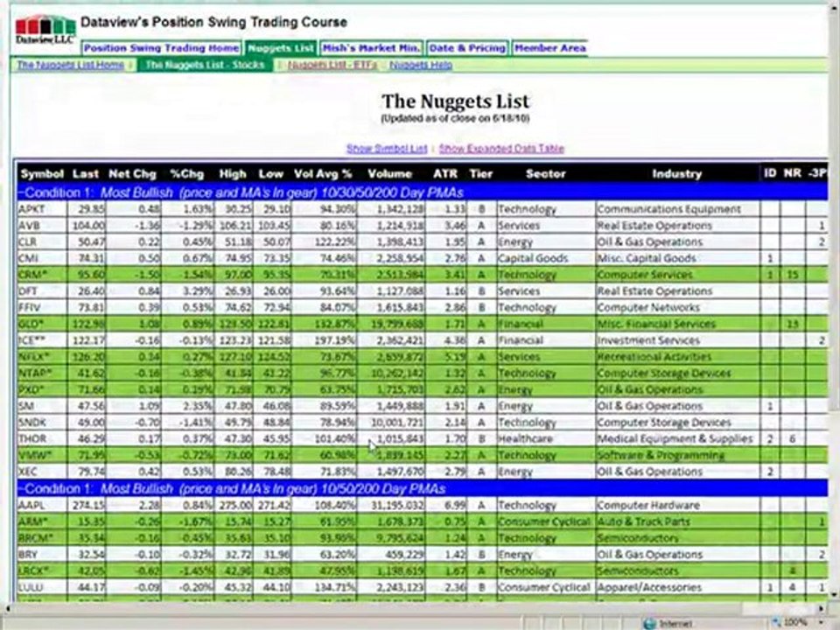Open Mish's Market Min. tab

click(371, 48)
